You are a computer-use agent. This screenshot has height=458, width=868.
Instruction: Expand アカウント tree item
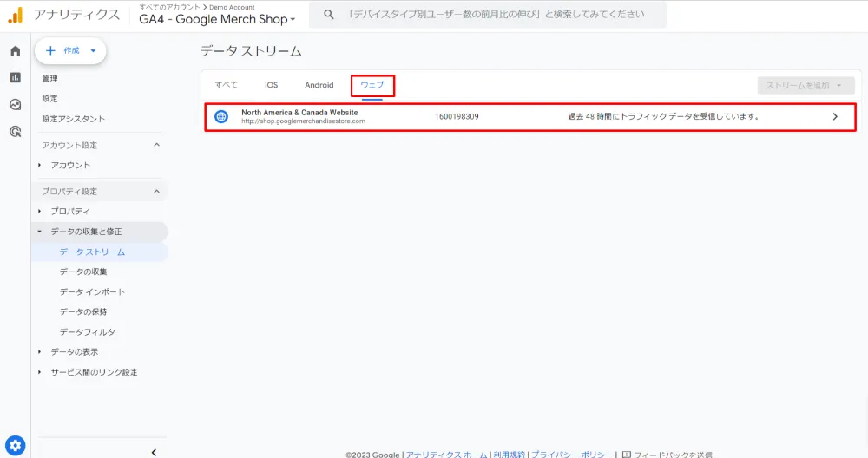point(39,165)
